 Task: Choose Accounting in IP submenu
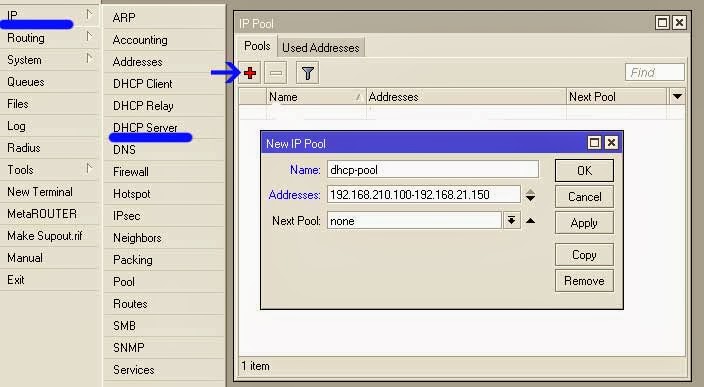[164, 40]
